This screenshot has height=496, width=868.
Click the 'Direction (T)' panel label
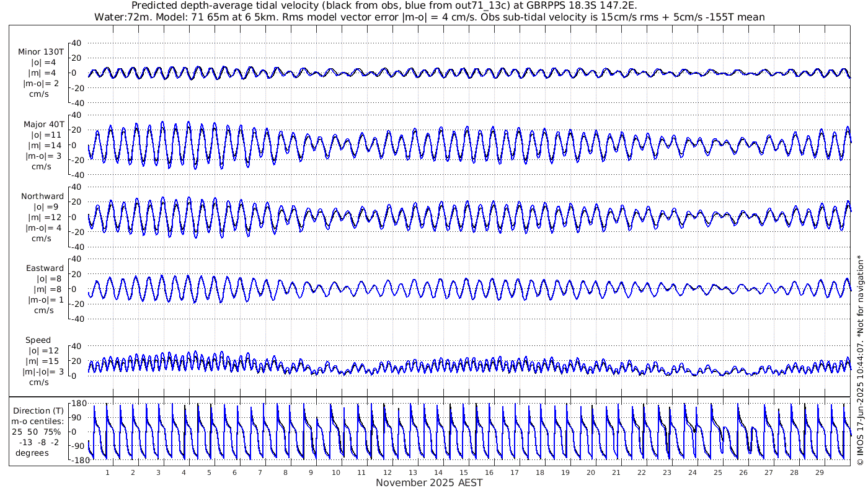click(38, 410)
